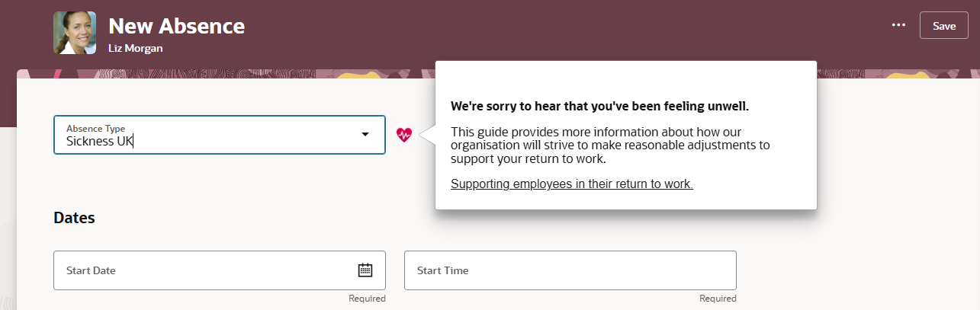
Task: Click the heart health guidance icon
Action: pyautogui.click(x=404, y=135)
